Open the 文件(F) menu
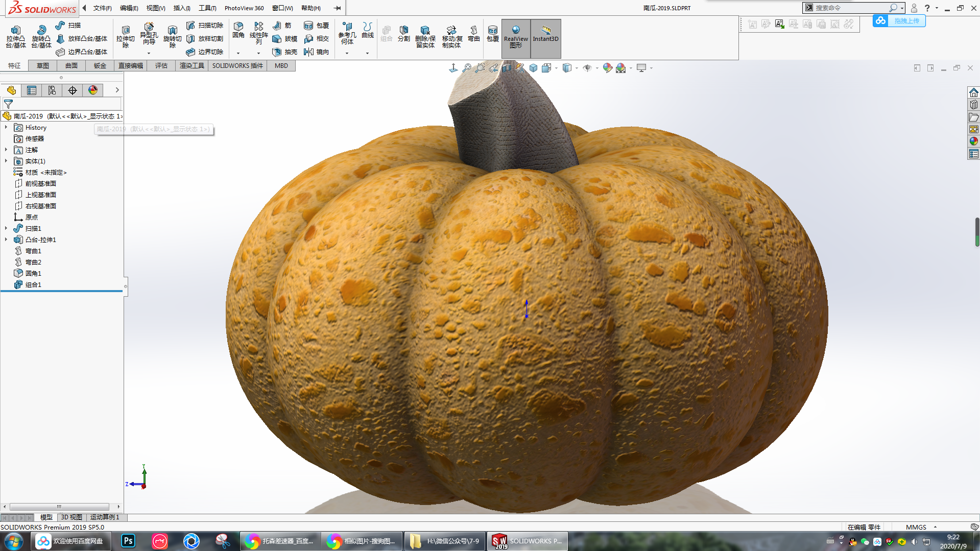The width and height of the screenshot is (980, 551). tap(102, 8)
